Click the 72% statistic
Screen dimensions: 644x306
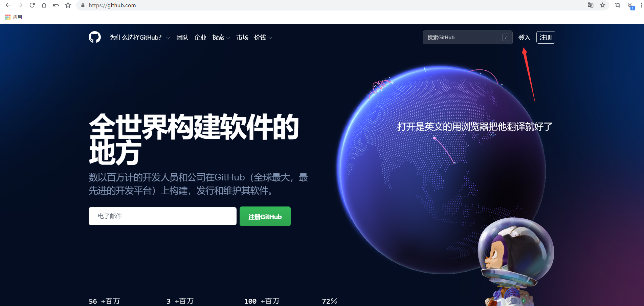point(329,301)
